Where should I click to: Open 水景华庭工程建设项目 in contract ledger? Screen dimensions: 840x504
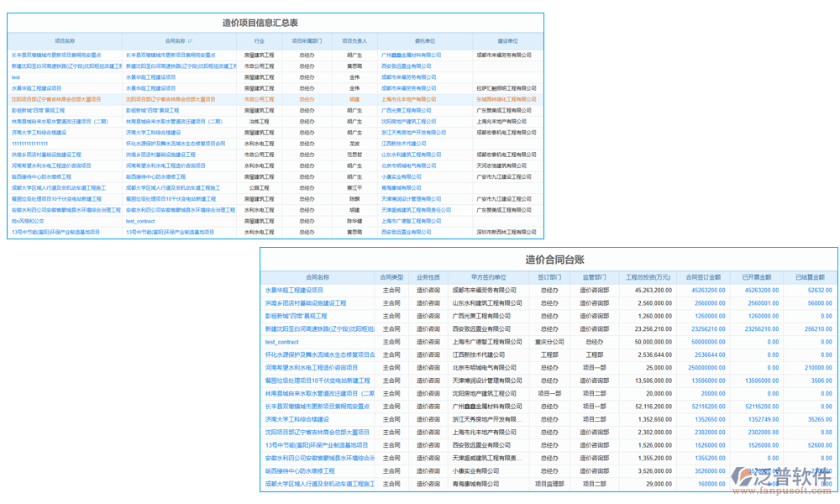tap(294, 290)
